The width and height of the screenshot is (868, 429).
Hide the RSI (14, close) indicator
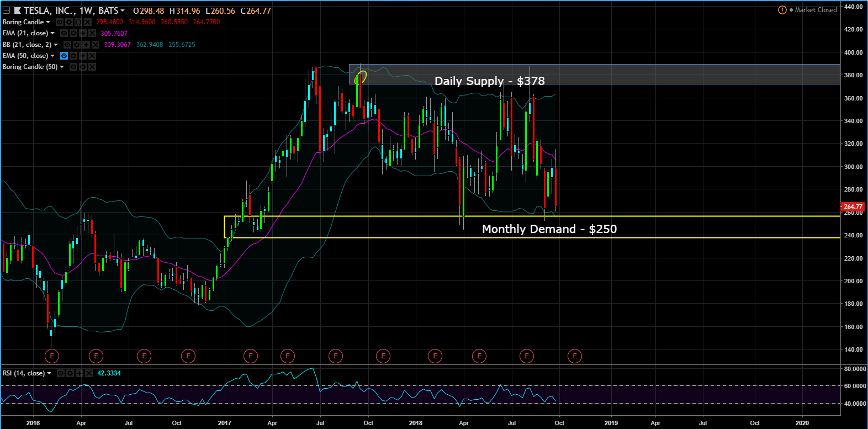[x=61, y=373]
